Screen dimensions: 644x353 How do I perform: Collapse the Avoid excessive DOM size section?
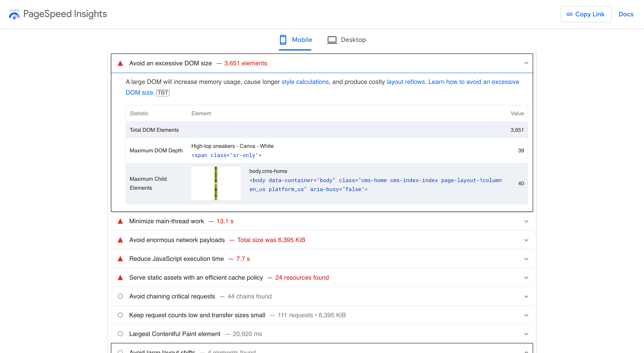click(x=526, y=64)
